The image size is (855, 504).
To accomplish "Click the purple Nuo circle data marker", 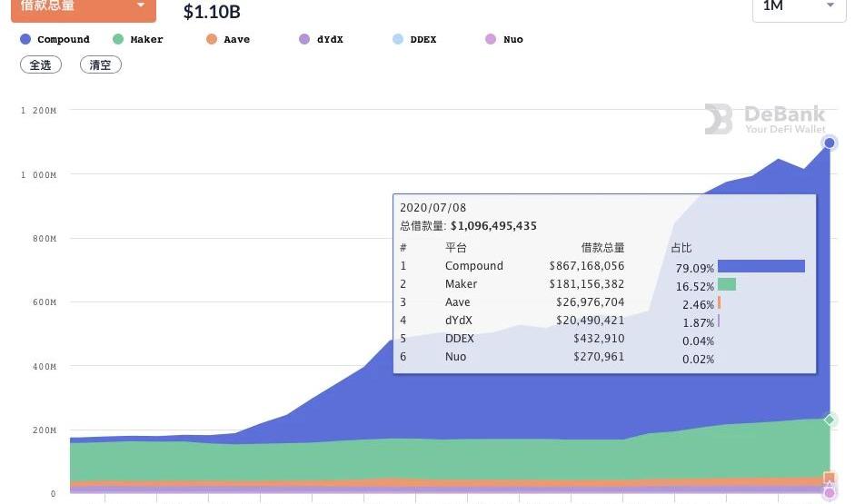I will tap(830, 493).
